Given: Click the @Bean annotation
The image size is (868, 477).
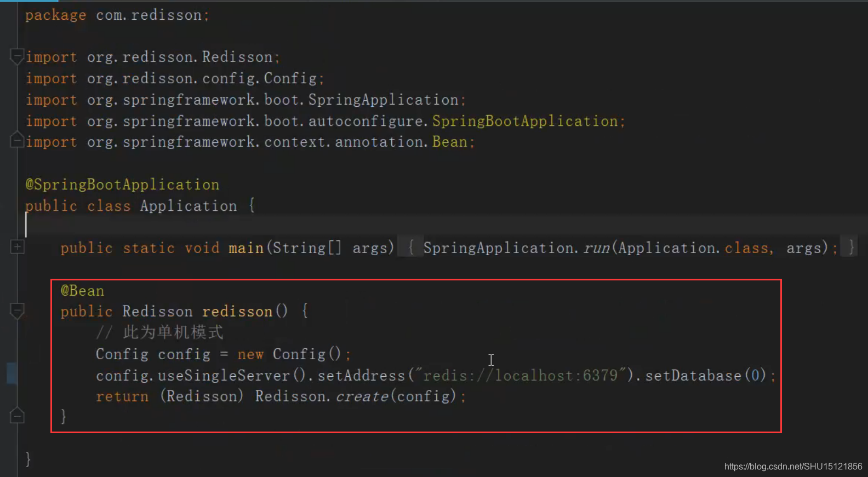Looking at the screenshot, I should 82,291.
